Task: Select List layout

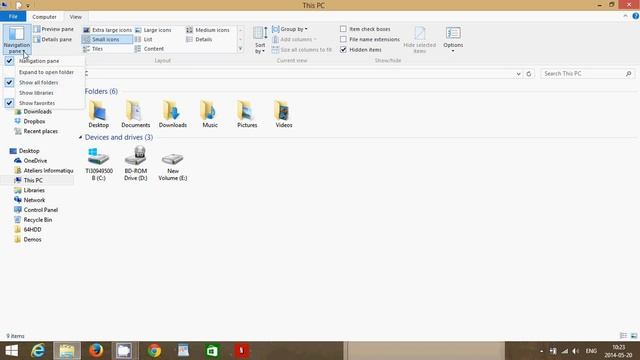Action: 144,40
